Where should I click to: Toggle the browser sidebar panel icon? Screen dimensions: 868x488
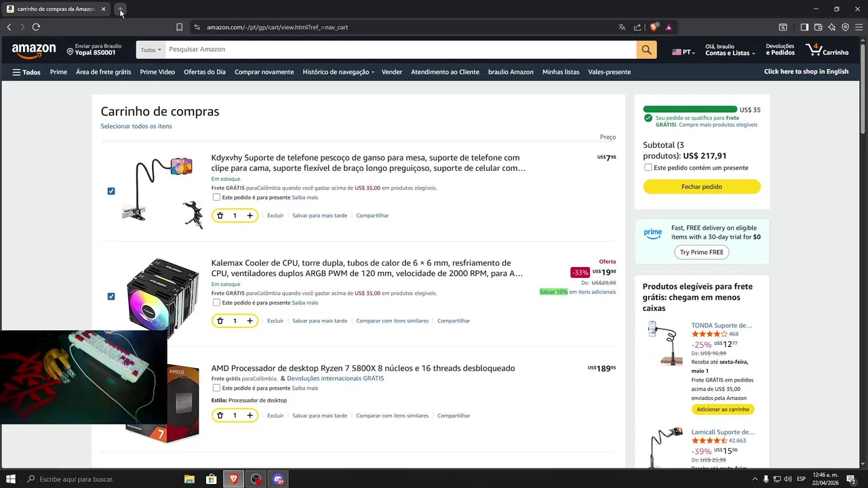[804, 27]
